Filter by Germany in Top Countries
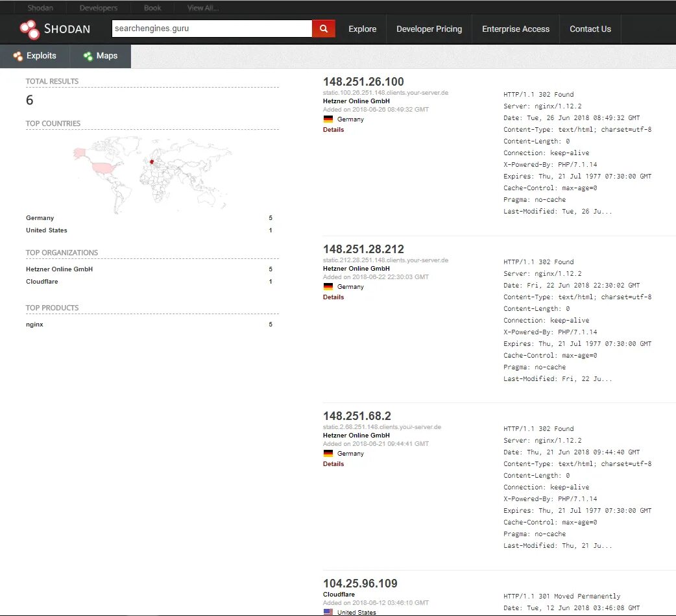 click(x=40, y=218)
